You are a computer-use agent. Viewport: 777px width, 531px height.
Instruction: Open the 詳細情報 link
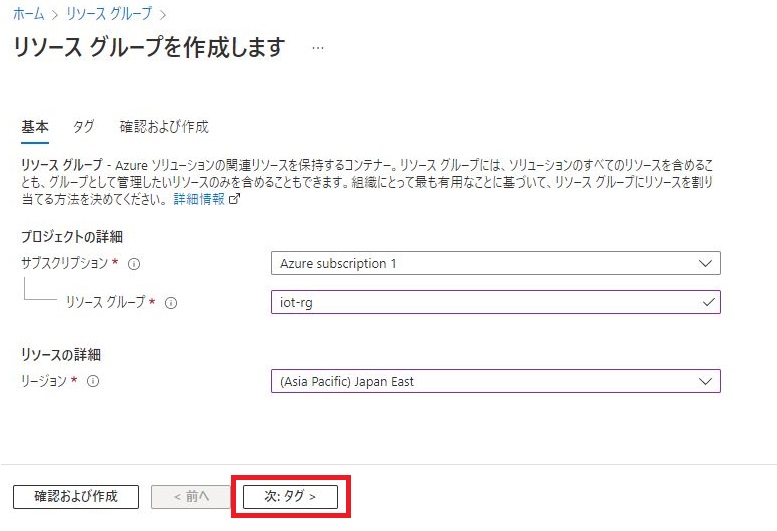click(x=199, y=199)
